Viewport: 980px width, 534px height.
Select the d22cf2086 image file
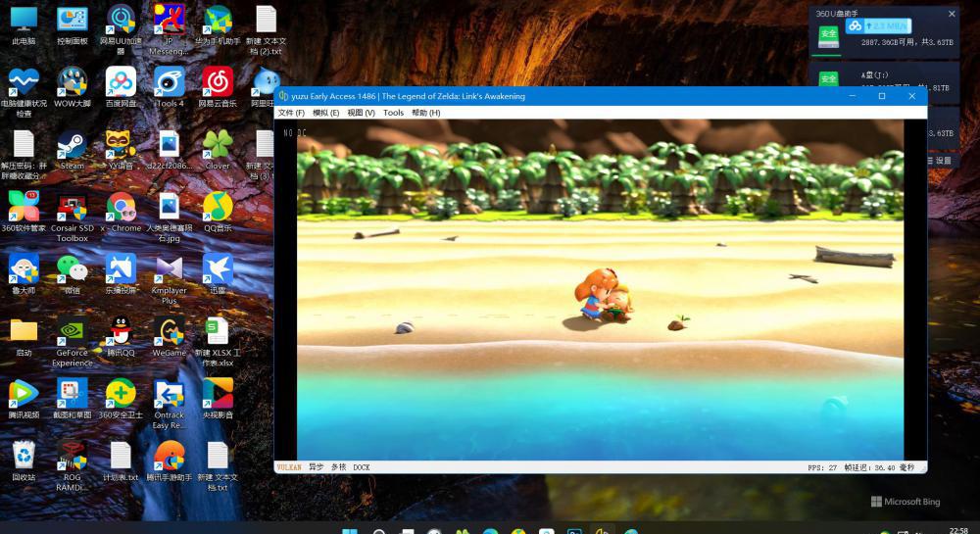click(169, 150)
